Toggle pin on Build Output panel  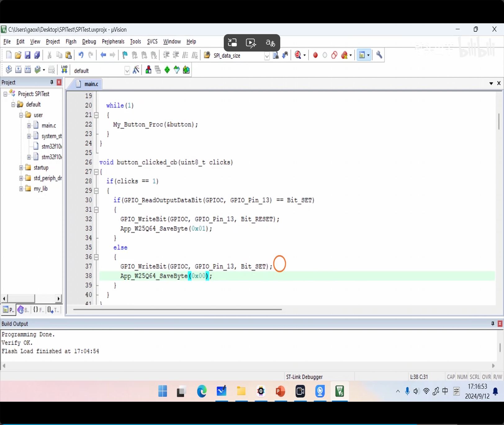click(x=493, y=323)
